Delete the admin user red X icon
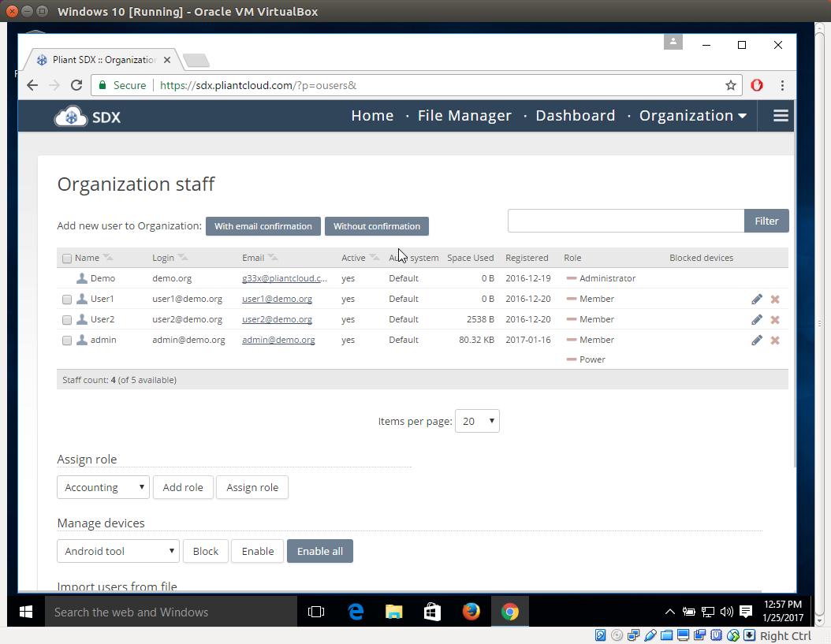Viewport: 831px width, 644px height. point(775,341)
